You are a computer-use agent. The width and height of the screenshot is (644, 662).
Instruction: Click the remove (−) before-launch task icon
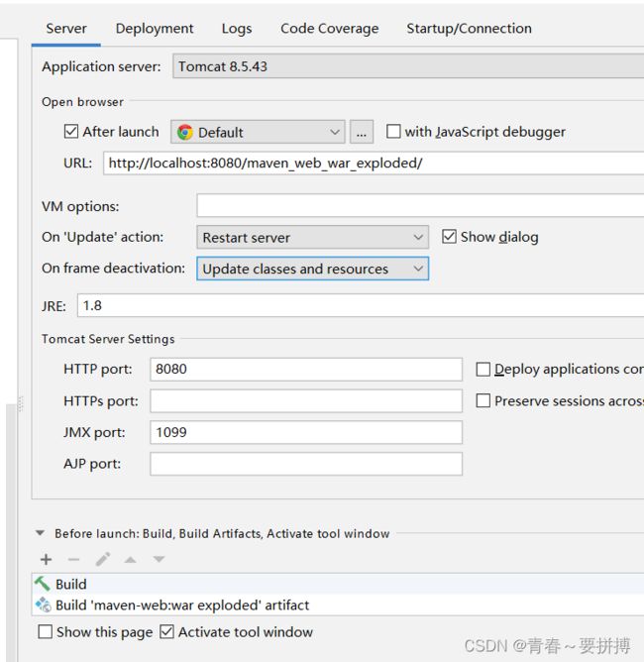point(74,560)
